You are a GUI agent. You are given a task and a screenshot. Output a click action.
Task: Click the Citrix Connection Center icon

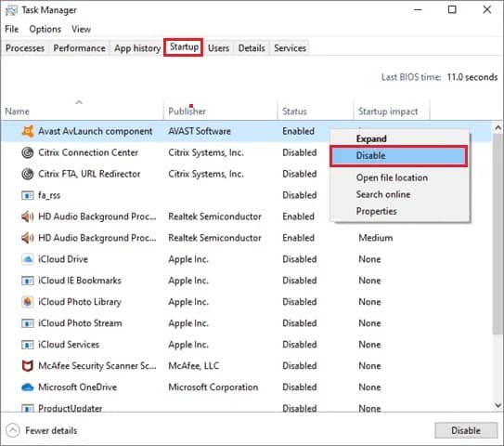(28, 152)
